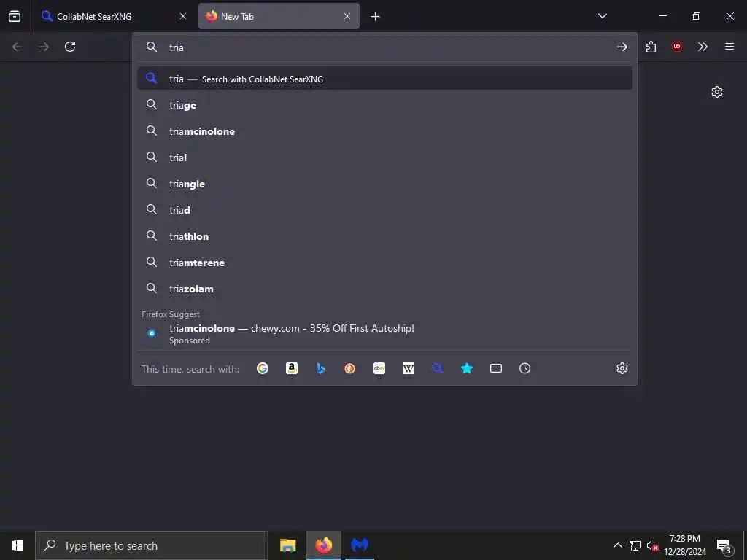This screenshot has width=747, height=560.
Task: Go back to previous page
Action: [18, 47]
